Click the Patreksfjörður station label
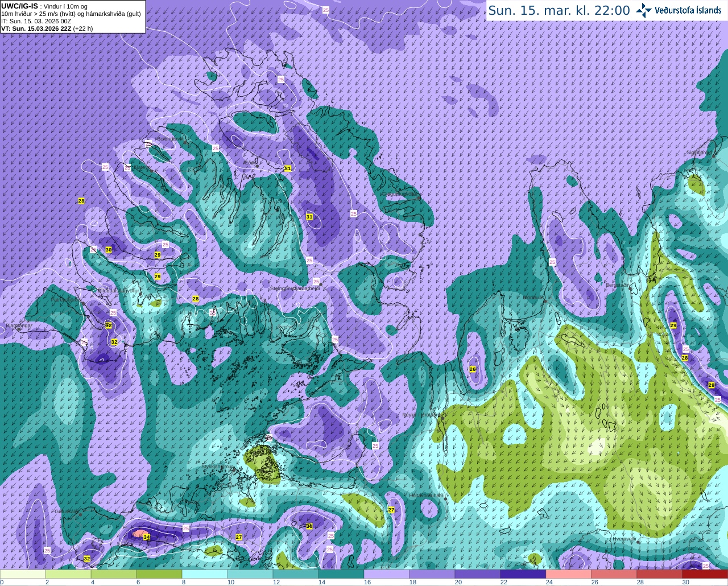728x586 pixels. [66, 299]
